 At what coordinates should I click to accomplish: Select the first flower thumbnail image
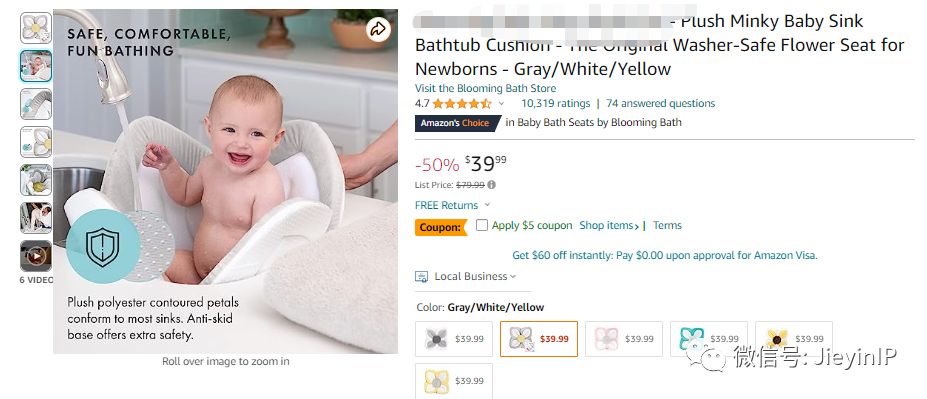pos(36,27)
